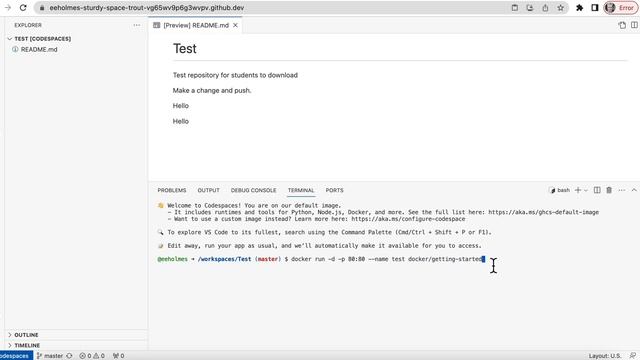Select the [Preview] README.md tab

point(196,25)
